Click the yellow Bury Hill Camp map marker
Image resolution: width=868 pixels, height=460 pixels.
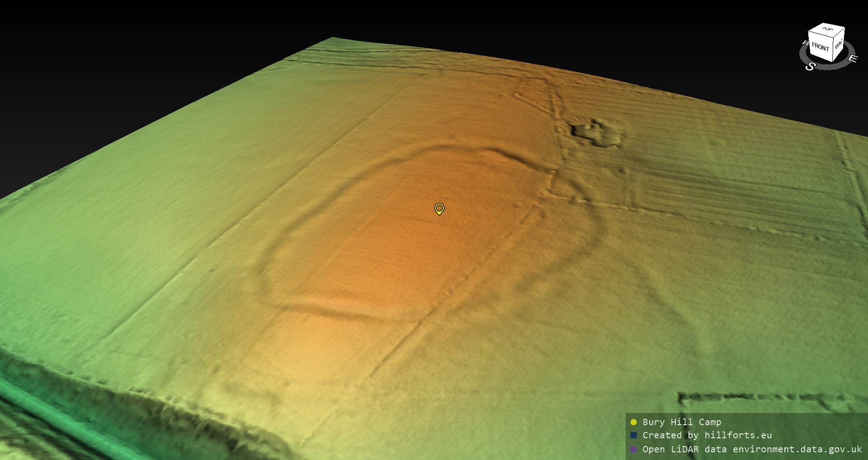pos(439,209)
